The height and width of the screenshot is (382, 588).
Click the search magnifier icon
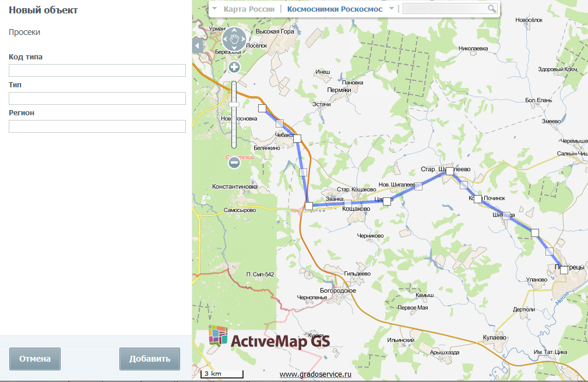point(492,9)
